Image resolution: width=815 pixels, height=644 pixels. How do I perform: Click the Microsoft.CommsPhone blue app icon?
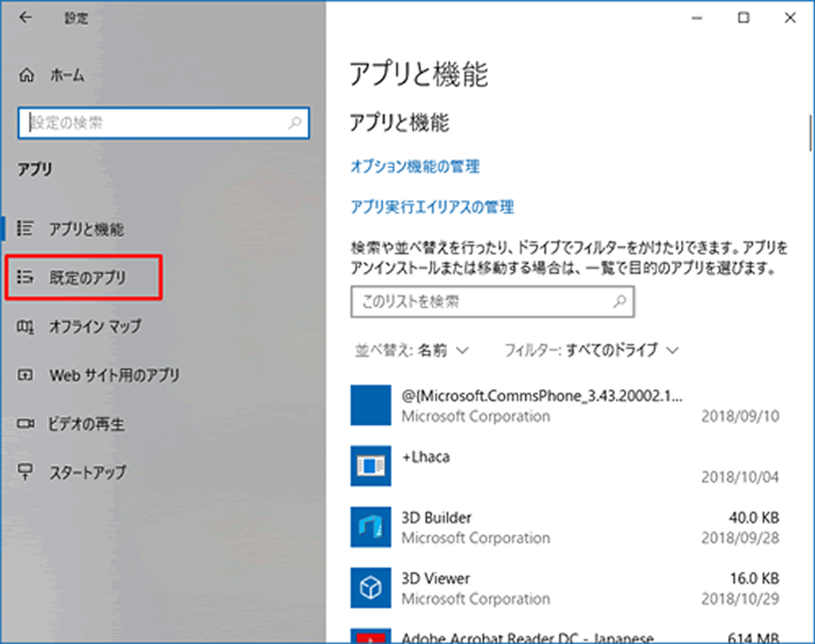371,405
